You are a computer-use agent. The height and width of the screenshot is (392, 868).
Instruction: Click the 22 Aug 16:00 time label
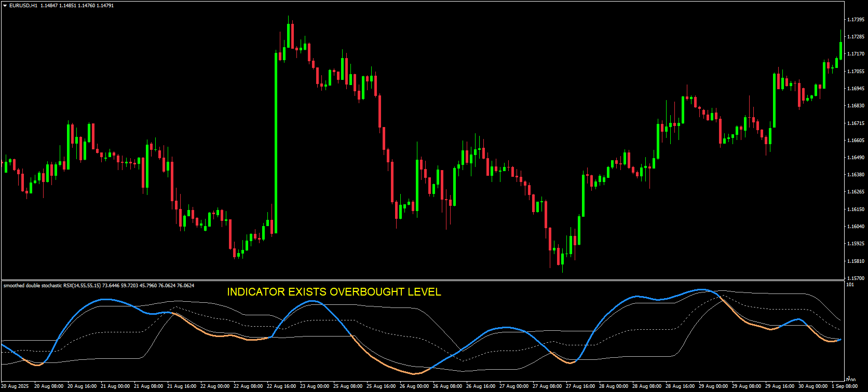(281, 386)
